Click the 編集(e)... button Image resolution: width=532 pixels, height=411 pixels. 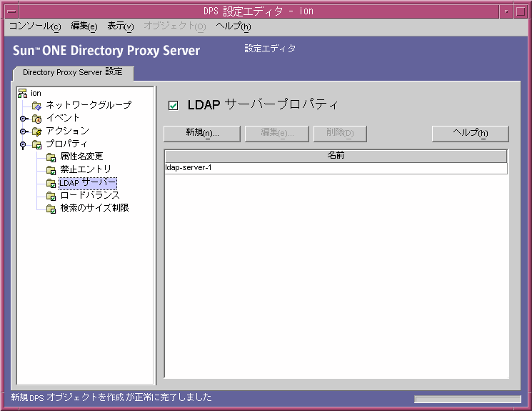[x=277, y=134]
